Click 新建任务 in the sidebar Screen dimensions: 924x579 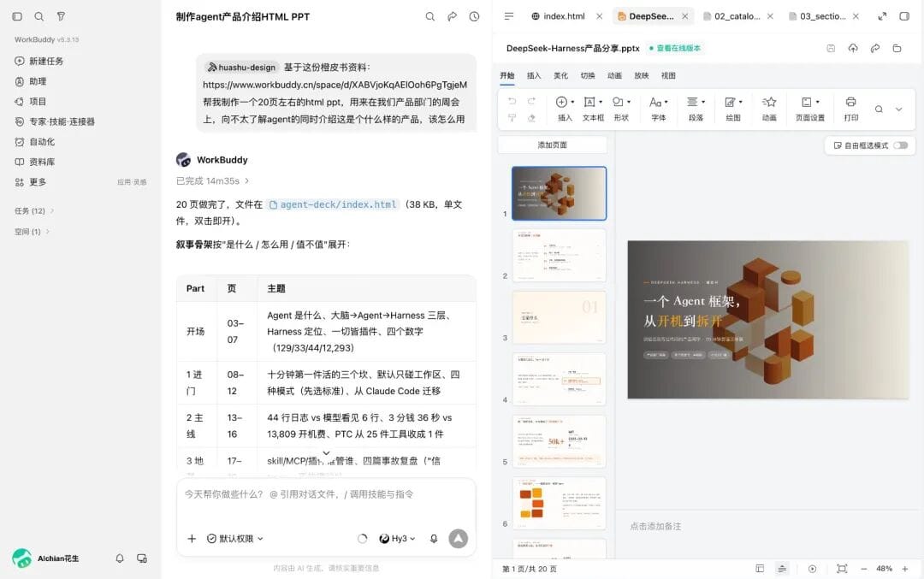pyautogui.click(x=38, y=62)
